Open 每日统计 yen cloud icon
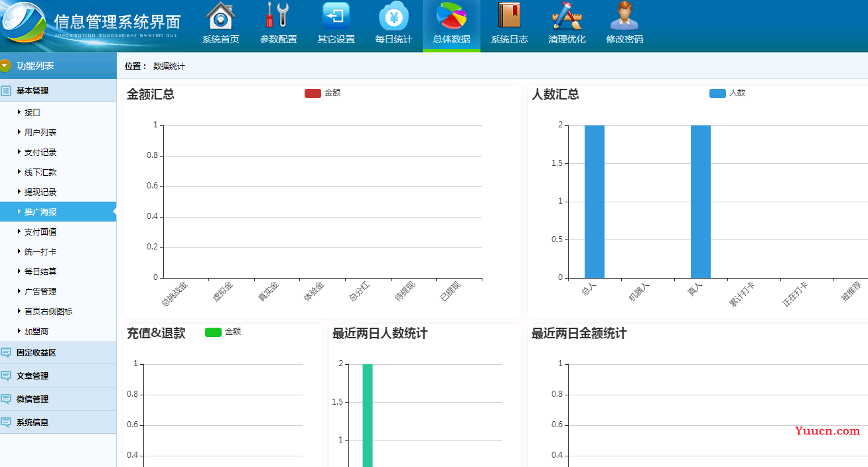 coord(394,16)
